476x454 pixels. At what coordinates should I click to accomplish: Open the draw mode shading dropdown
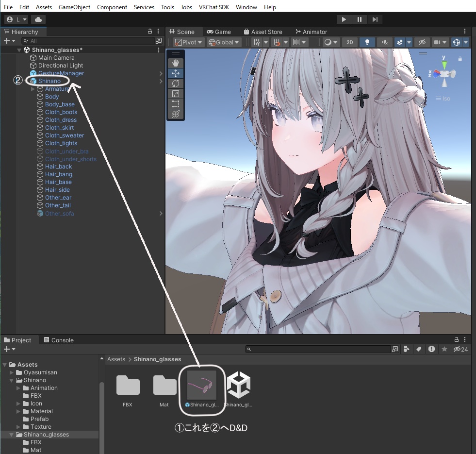click(330, 42)
